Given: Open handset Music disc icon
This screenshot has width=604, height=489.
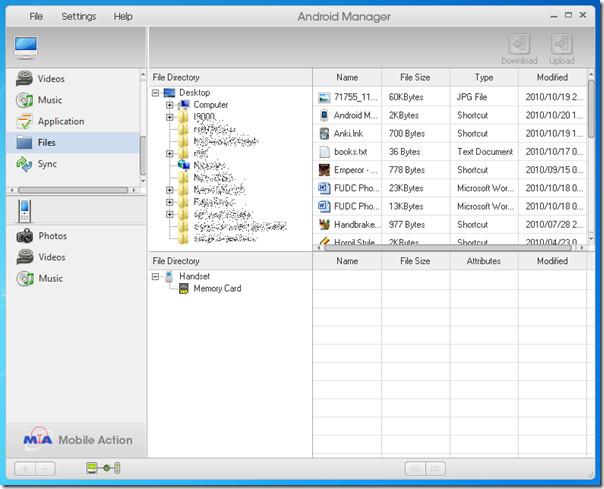Looking at the screenshot, I should coord(25,279).
